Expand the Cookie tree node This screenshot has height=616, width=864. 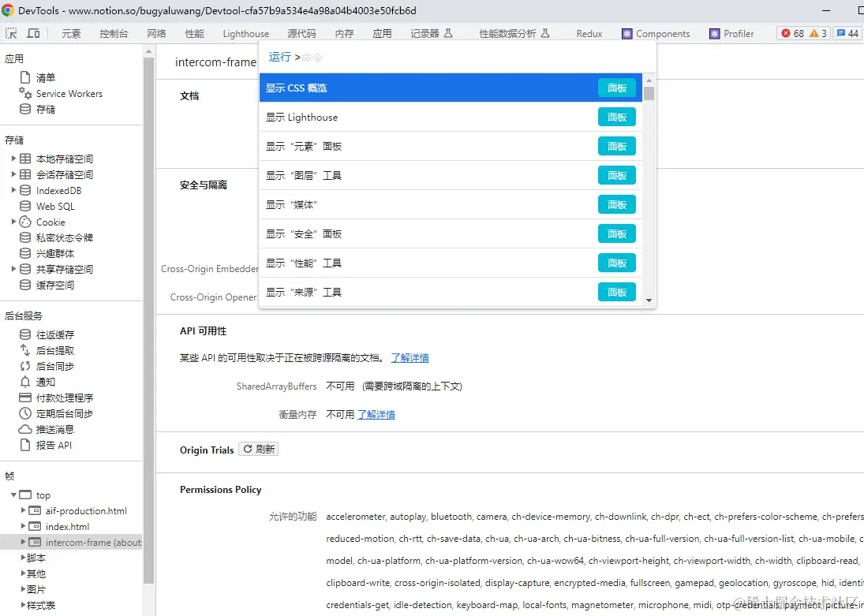(13, 222)
